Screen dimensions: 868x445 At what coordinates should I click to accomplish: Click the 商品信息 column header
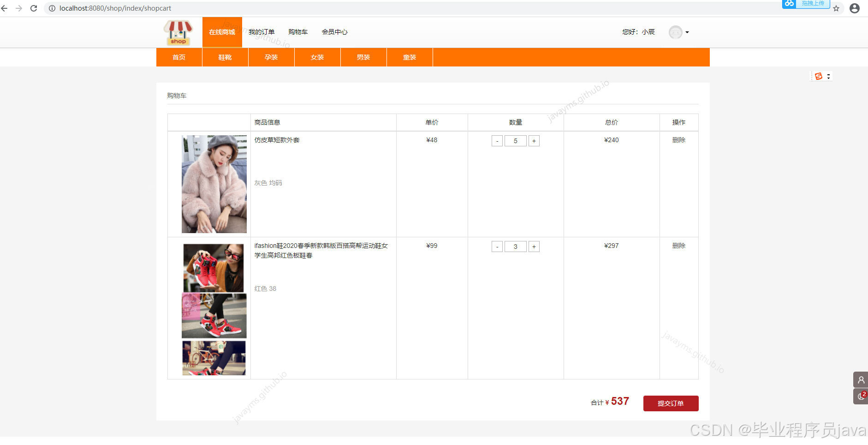coord(267,122)
